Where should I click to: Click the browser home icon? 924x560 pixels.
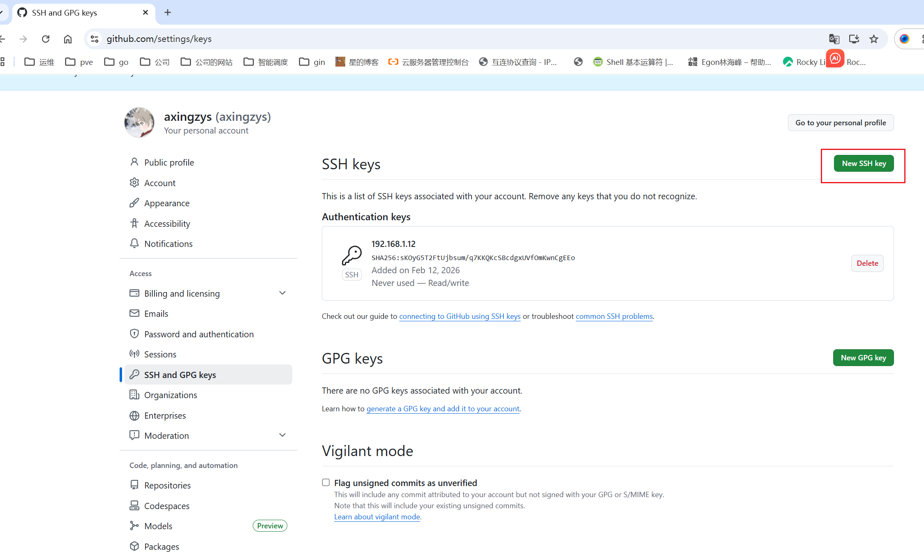point(68,39)
